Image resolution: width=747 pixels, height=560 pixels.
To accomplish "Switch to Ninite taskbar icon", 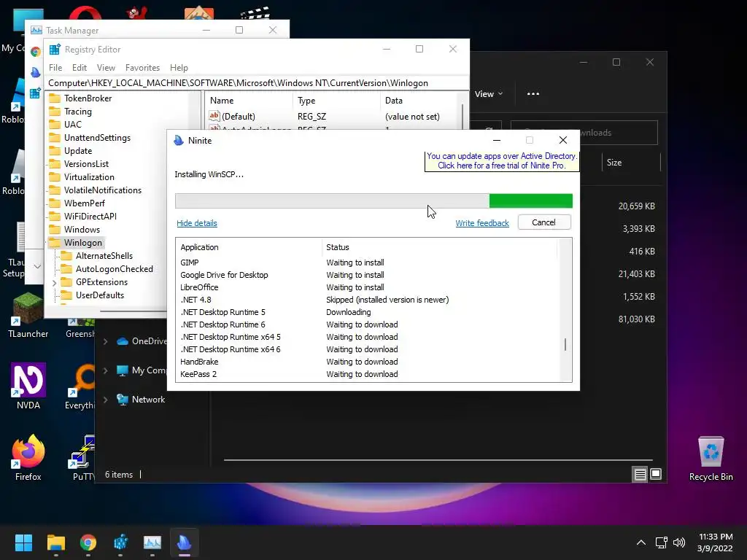I will click(185, 542).
